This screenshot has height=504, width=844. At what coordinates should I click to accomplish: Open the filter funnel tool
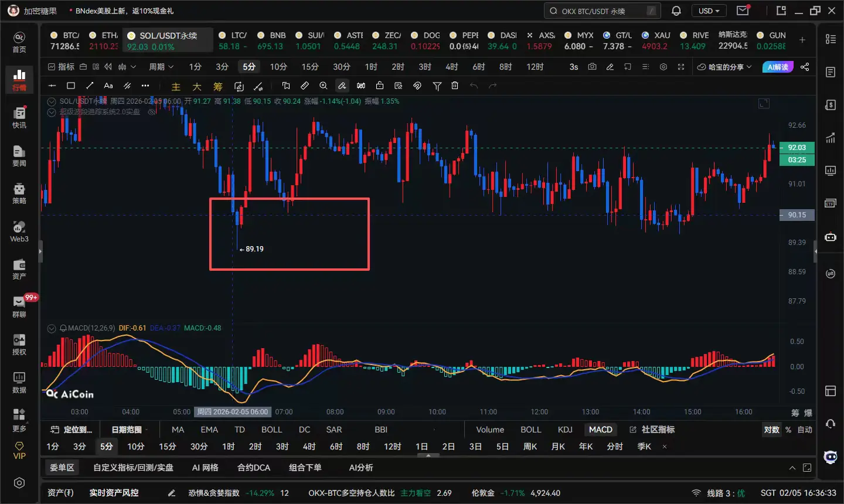[437, 86]
